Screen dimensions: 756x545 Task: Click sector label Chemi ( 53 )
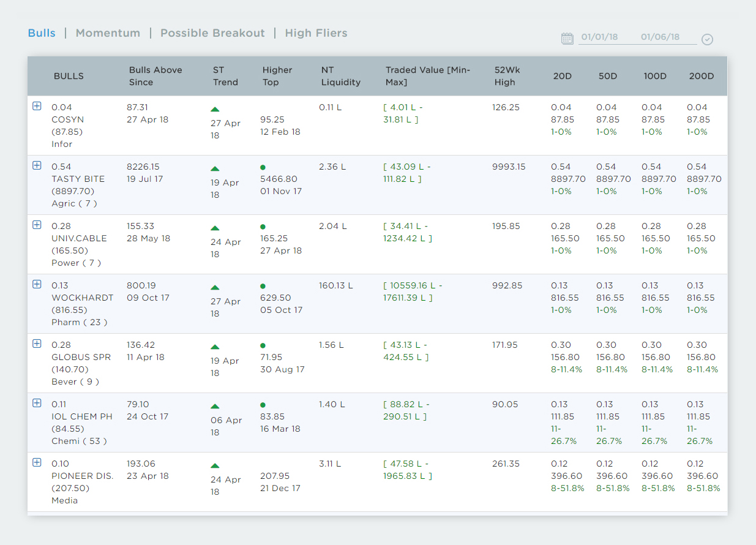(x=80, y=441)
